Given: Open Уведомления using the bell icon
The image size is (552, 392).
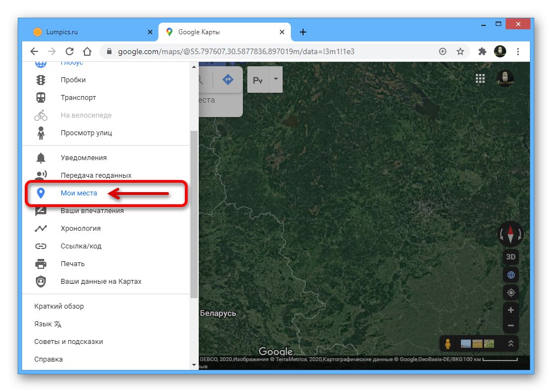Looking at the screenshot, I should point(40,157).
